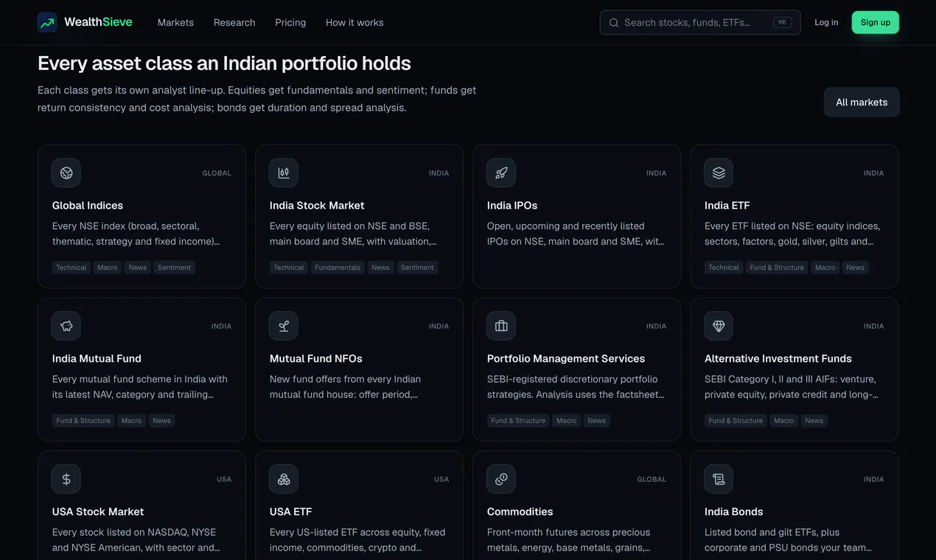This screenshot has width=936, height=560.
Task: Open the Markets menu
Action: pyautogui.click(x=175, y=23)
